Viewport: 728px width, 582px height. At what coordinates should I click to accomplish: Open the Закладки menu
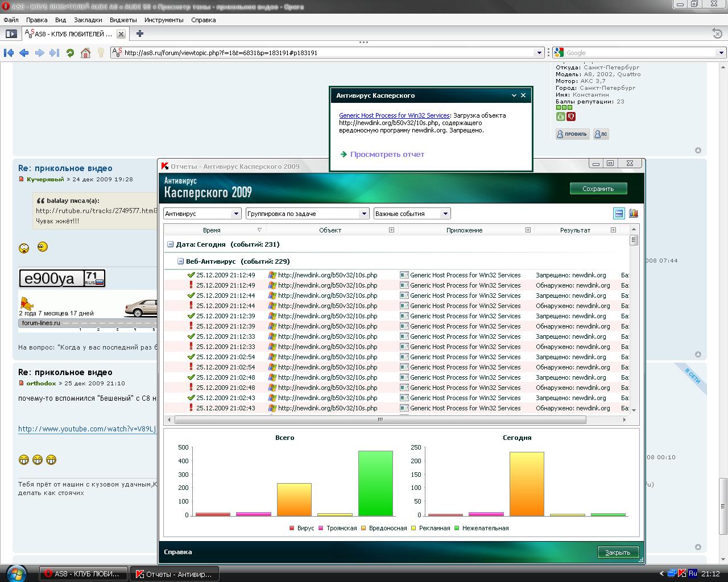pyautogui.click(x=88, y=20)
